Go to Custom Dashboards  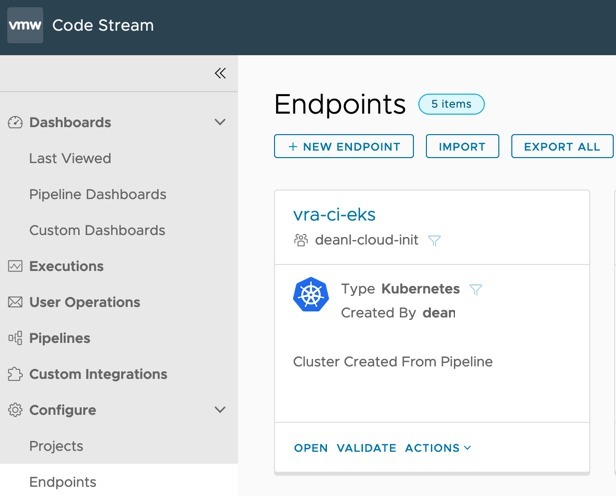pos(97,230)
